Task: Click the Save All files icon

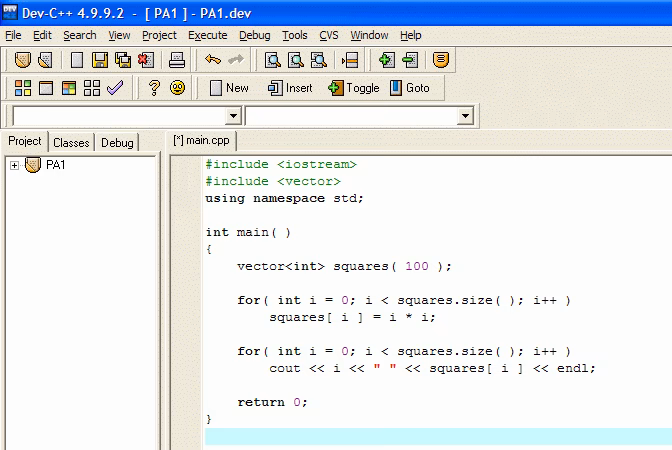Action: tap(123, 60)
